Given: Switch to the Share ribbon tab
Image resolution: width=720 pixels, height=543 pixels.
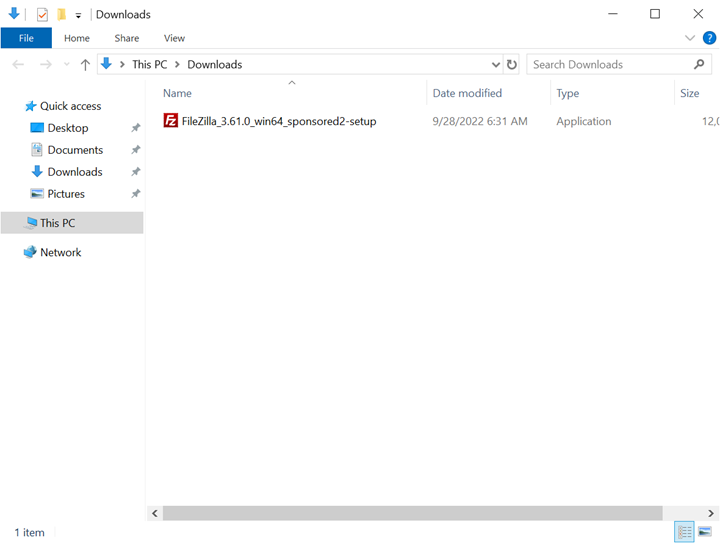Looking at the screenshot, I should [127, 38].
